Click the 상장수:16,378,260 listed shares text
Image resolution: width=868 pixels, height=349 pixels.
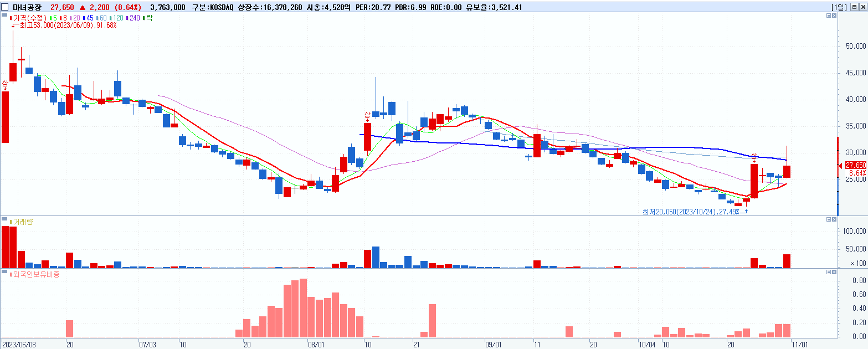click(x=270, y=7)
